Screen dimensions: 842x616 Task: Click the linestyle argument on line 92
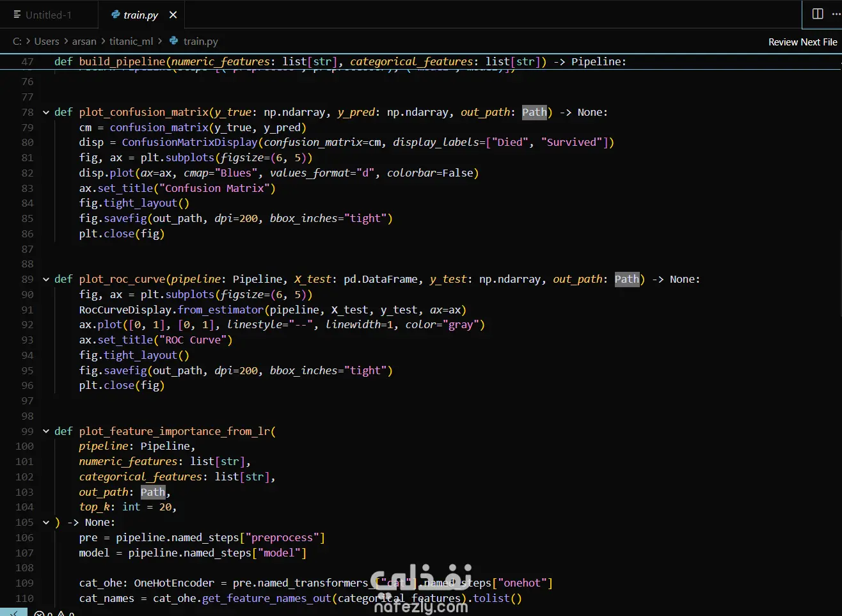click(255, 325)
